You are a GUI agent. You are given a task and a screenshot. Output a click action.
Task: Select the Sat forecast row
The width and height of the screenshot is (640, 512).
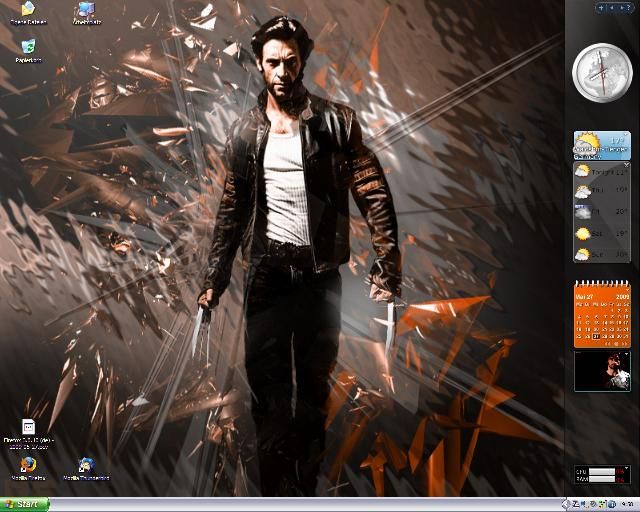(602, 234)
